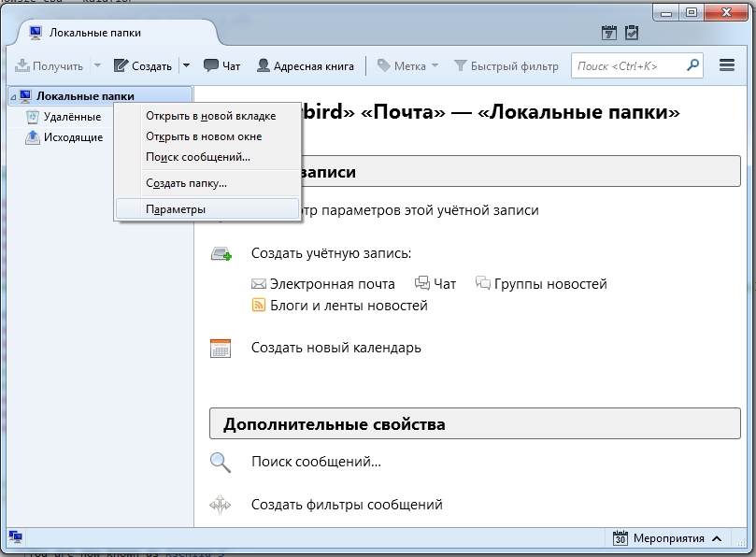Collapse the Локальные папки tree node
The width and height of the screenshot is (756, 557).
tap(13, 97)
